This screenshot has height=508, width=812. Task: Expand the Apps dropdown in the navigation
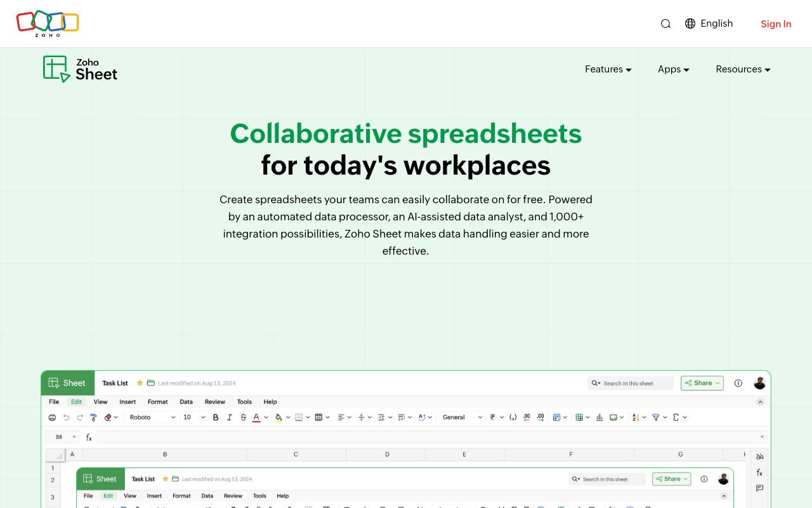(x=674, y=69)
